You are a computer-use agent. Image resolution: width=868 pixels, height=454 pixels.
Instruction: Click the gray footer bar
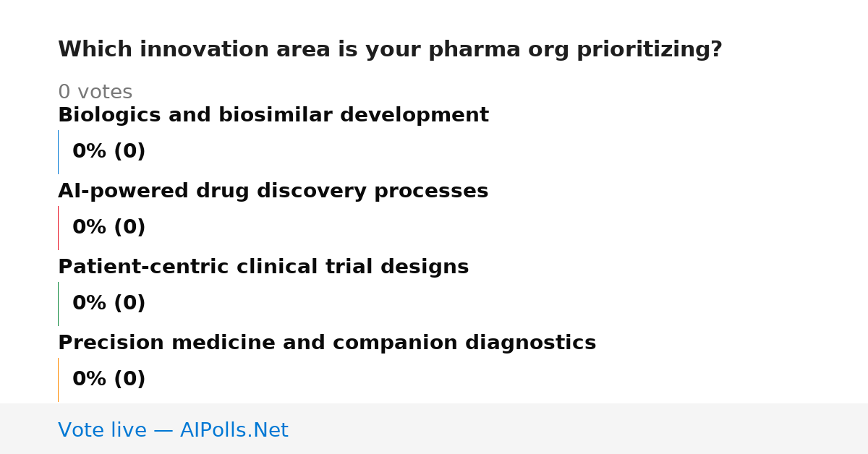(x=434, y=429)
